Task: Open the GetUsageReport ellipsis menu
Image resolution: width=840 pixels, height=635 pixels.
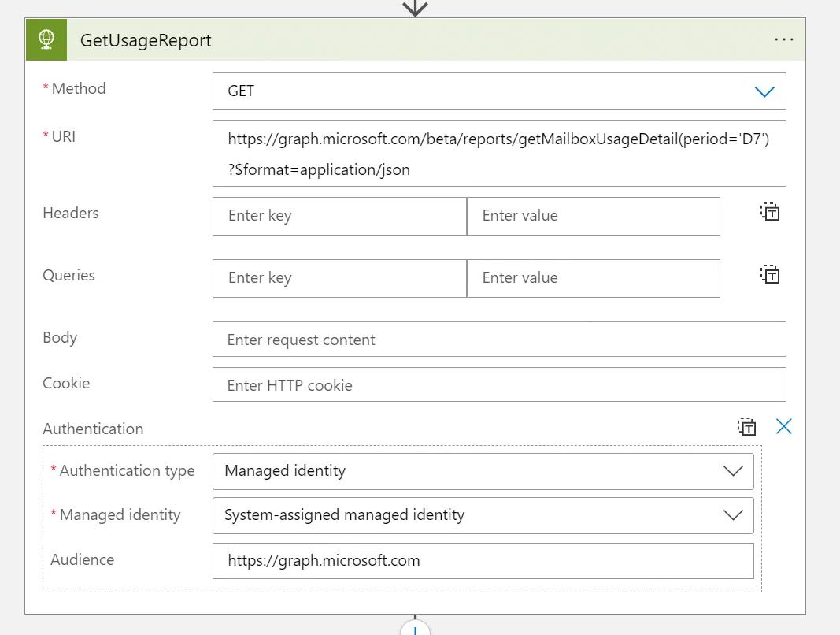Action: 784,39
